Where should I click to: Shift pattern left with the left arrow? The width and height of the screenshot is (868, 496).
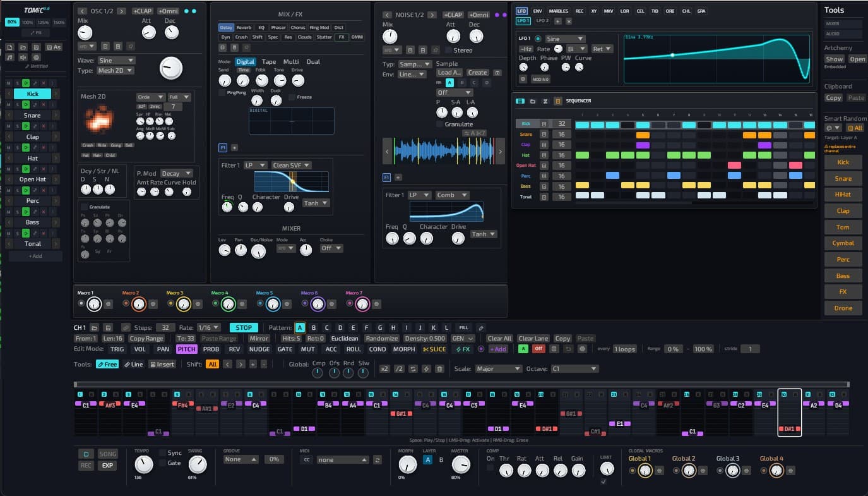tap(228, 365)
